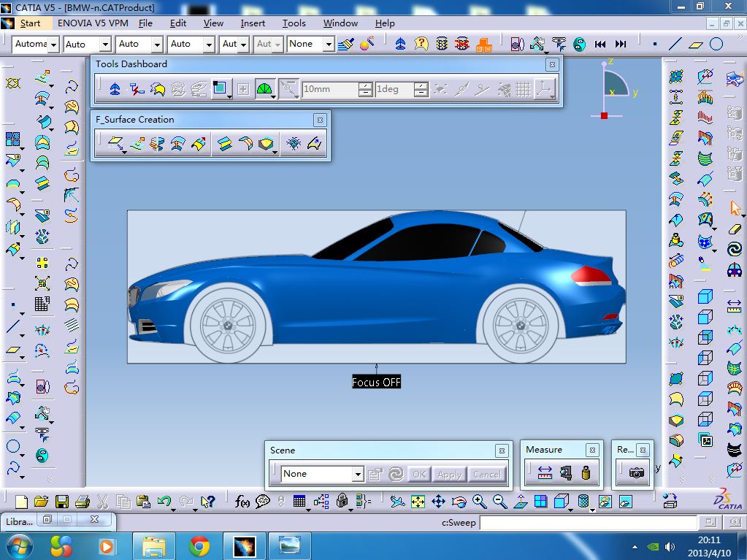
Task: Expand the Automa line color dropdown
Action: (x=53, y=45)
